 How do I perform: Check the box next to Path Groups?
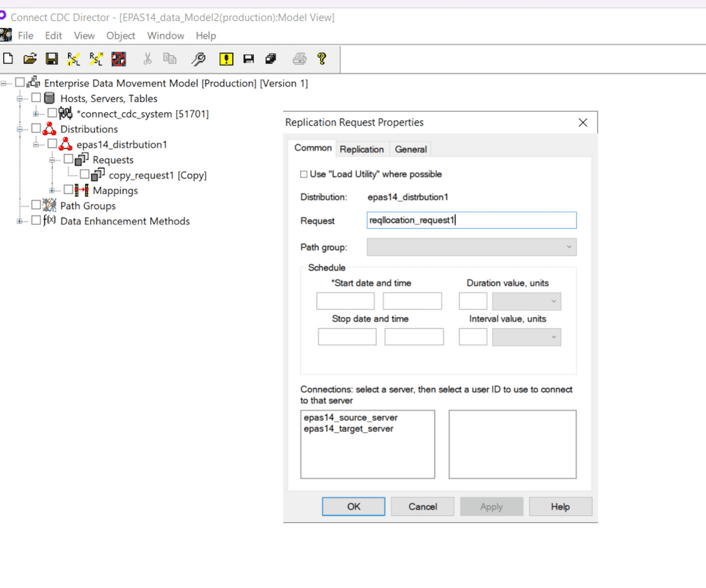pyautogui.click(x=36, y=206)
